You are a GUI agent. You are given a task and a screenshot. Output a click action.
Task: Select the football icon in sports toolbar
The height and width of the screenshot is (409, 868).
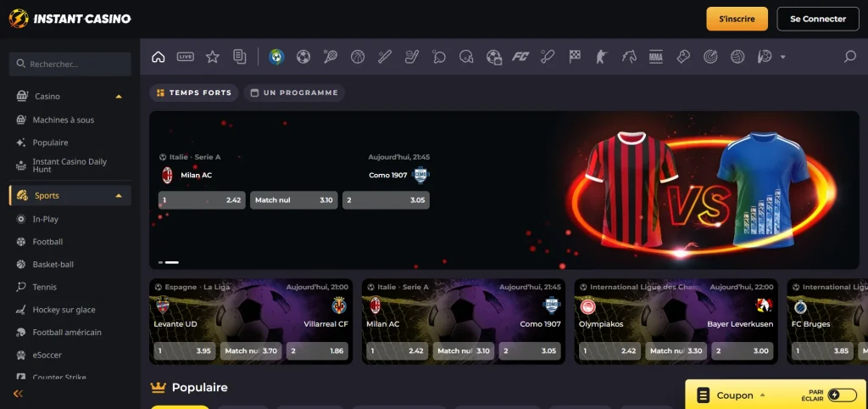pyautogui.click(x=303, y=57)
